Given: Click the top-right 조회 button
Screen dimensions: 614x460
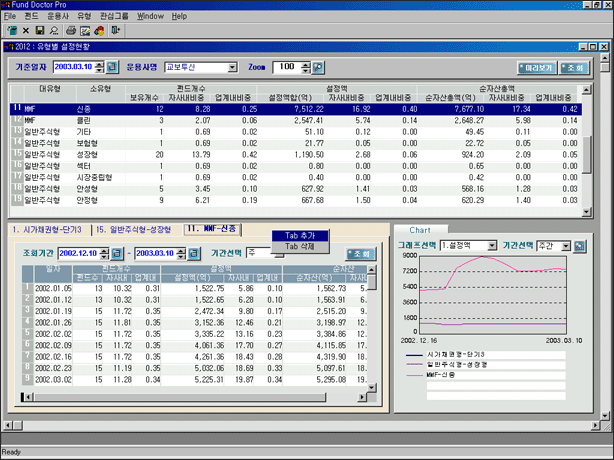Looking at the screenshot, I should tap(573, 67).
